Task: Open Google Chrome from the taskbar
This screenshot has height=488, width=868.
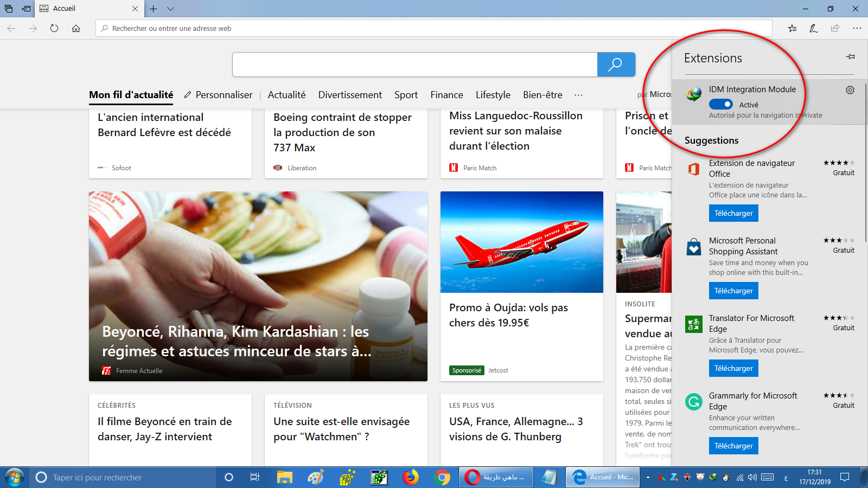Action: click(442, 477)
